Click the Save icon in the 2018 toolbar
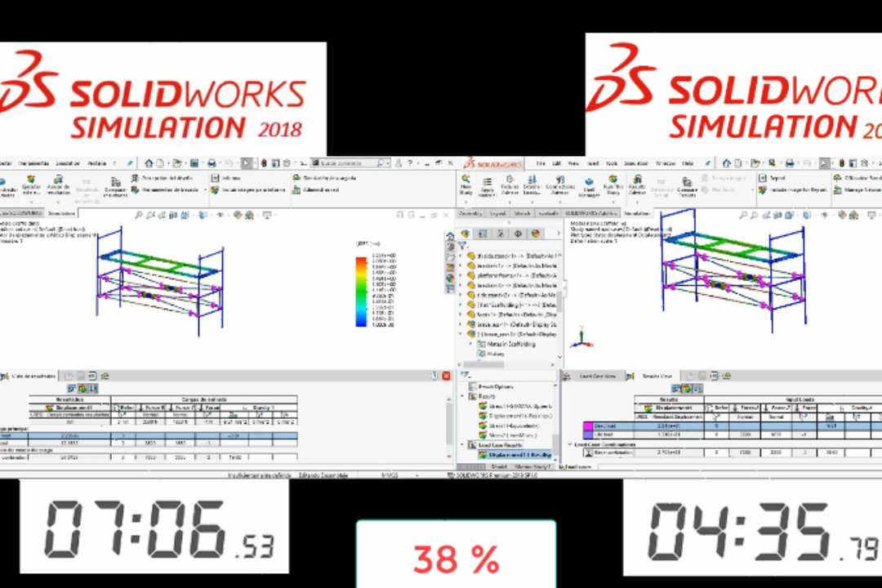The image size is (882, 588). (x=194, y=163)
